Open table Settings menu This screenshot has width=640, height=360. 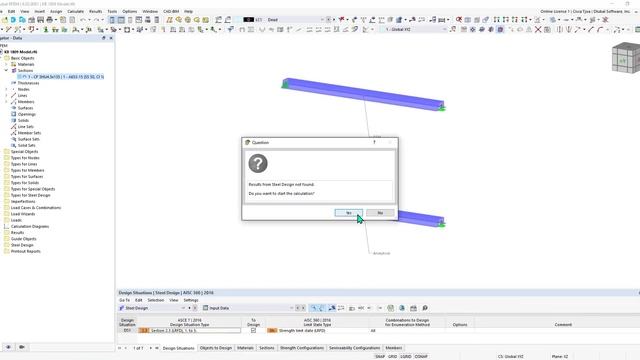pos(191,300)
